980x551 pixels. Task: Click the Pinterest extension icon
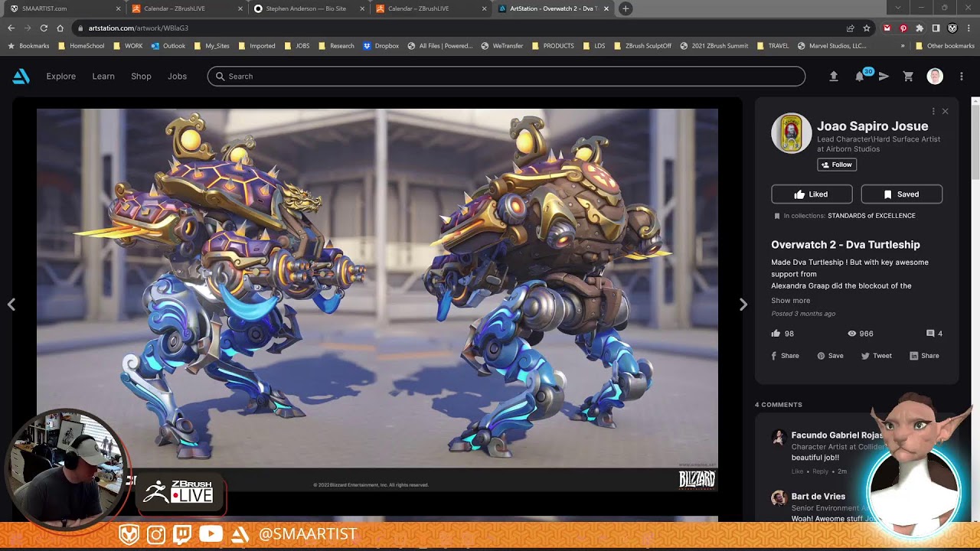coord(903,28)
